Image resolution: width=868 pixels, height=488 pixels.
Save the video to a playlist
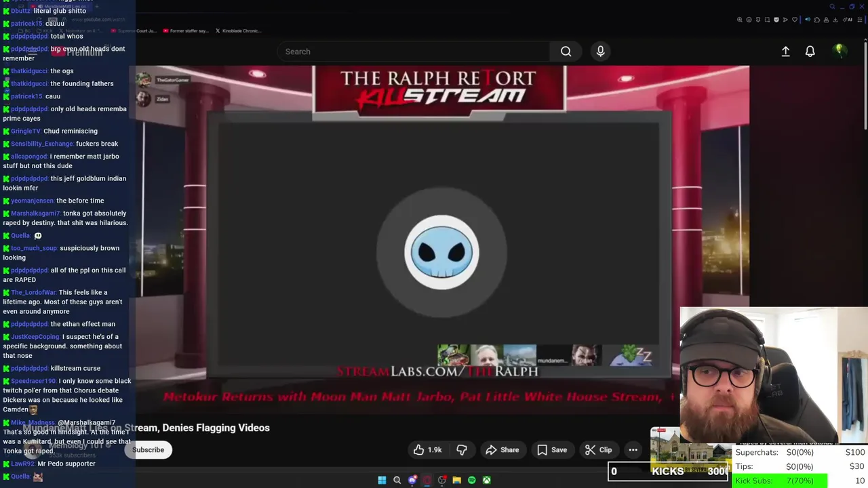click(552, 450)
